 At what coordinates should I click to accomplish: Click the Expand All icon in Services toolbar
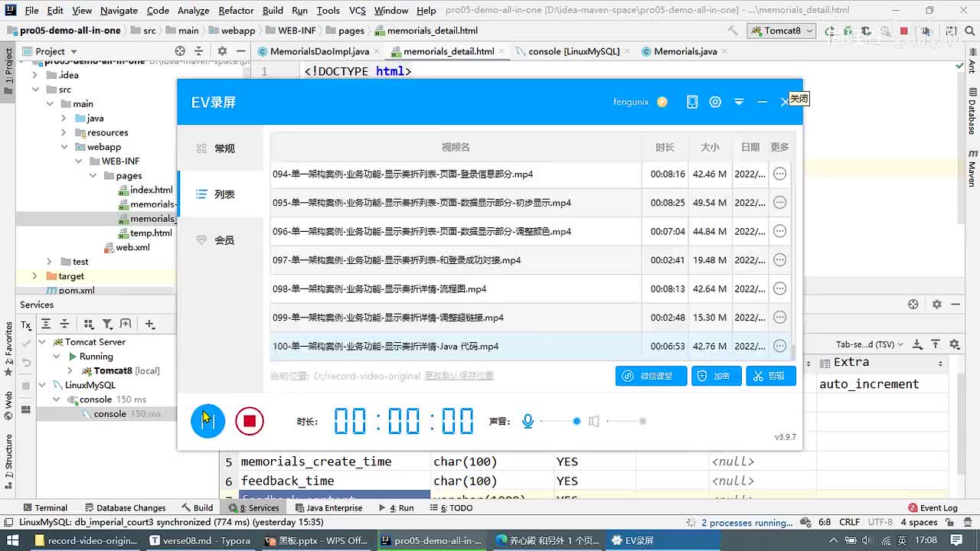click(46, 324)
